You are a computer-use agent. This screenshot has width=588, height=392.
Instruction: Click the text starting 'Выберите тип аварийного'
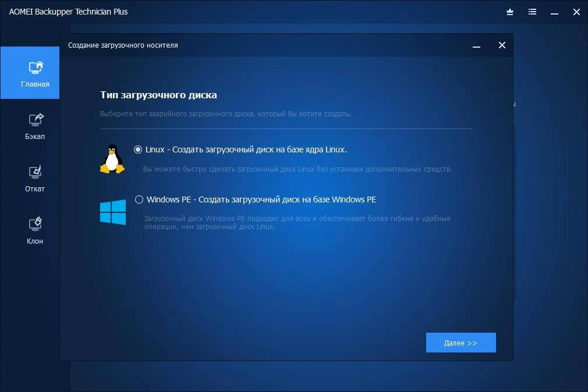(226, 114)
